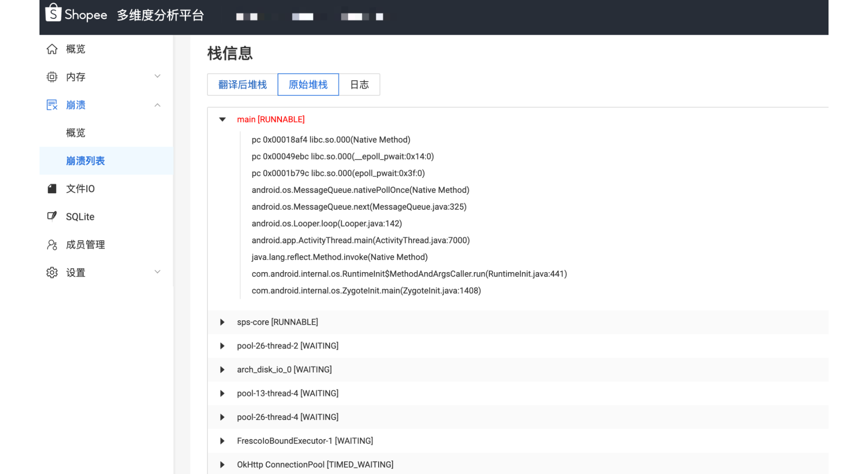The width and height of the screenshot is (868, 474).
Task: Open the crash report icon beside 崩溃
Action: click(52, 105)
